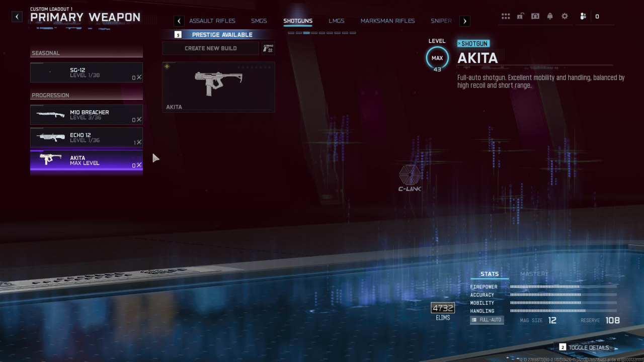The height and width of the screenshot is (362, 644).
Task: Click the Mag Size value 12
Action: tap(552, 320)
